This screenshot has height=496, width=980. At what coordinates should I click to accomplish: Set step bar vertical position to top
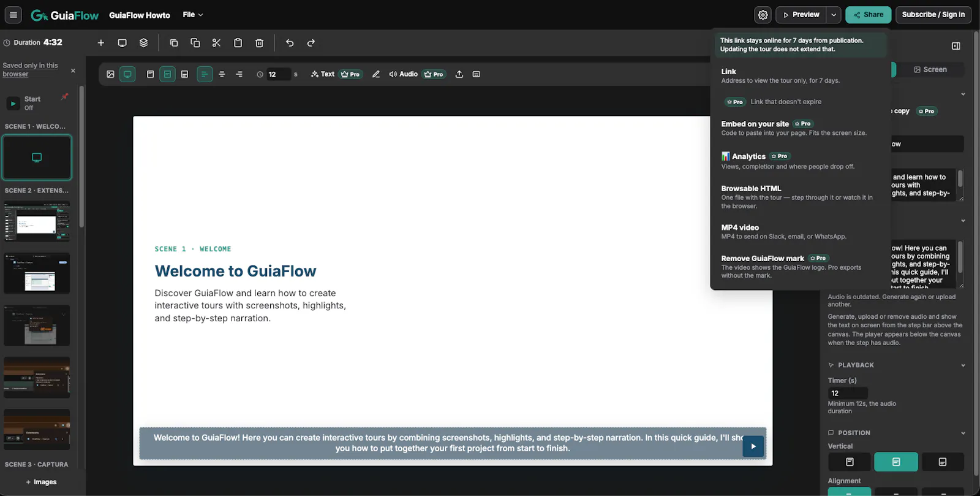tap(150, 74)
